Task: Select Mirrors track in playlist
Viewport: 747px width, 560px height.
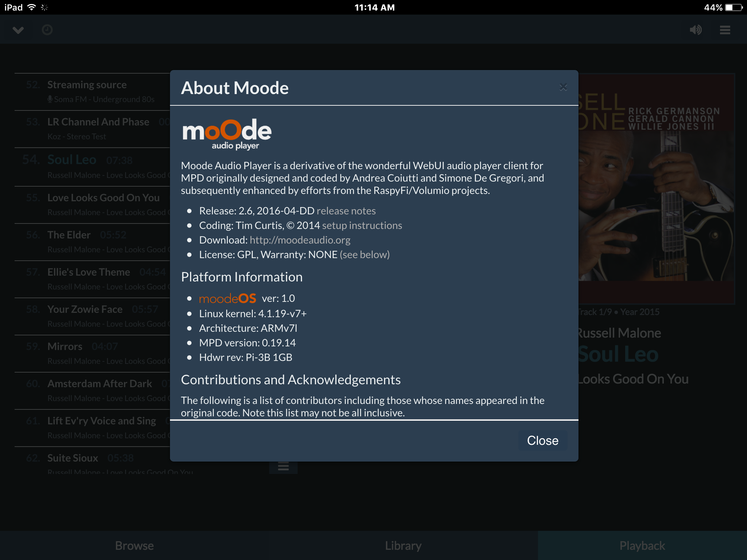Action: tap(92, 354)
